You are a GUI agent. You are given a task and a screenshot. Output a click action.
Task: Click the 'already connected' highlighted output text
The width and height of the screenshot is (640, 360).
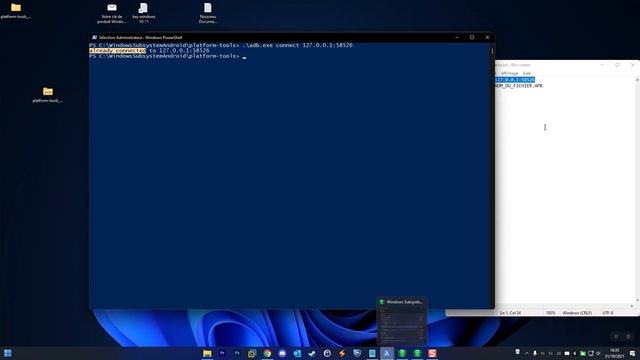118,51
